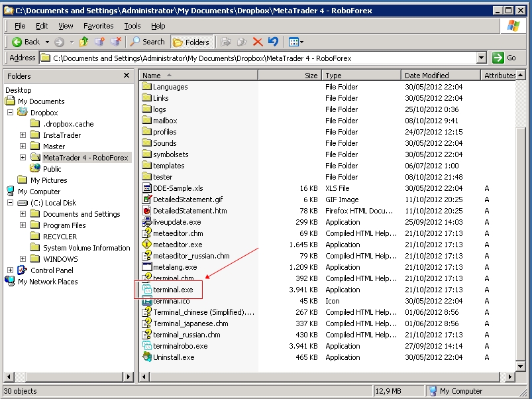Expand the WINDOWS folder tree node
This screenshot has width=532, height=399.
point(23,259)
